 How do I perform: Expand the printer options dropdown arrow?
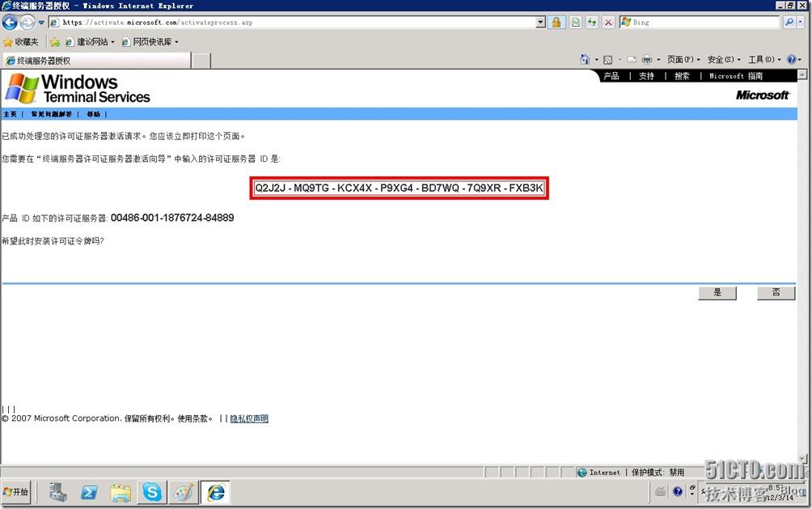point(658,60)
